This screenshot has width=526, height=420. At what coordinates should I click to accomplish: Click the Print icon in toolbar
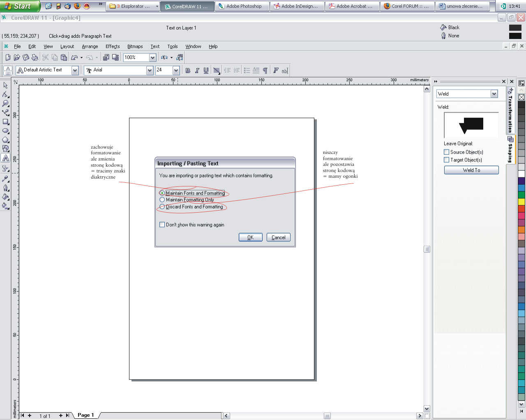click(35, 57)
